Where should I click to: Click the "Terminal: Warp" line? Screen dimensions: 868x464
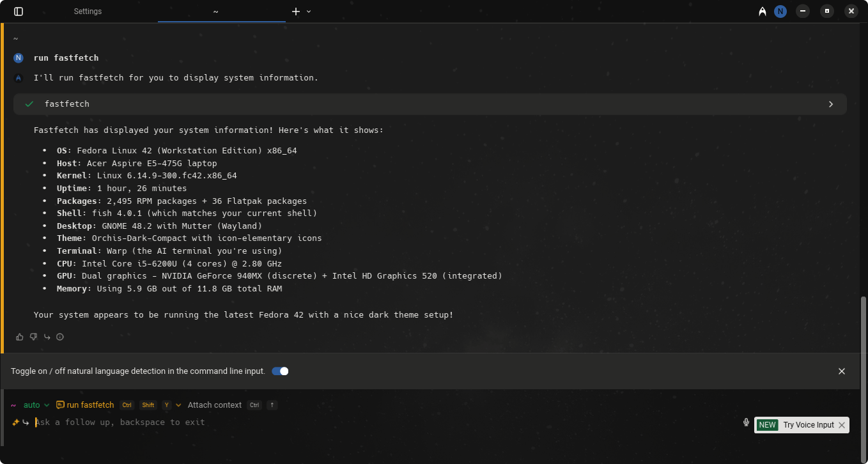tap(169, 251)
